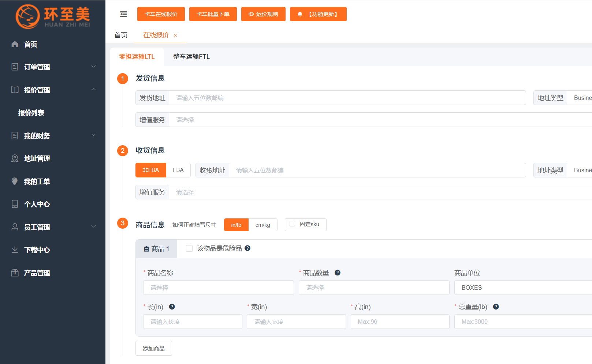The height and width of the screenshot is (364, 592).
Task: Collapse the sidebar with the hamburger icon
Action: 123,14
